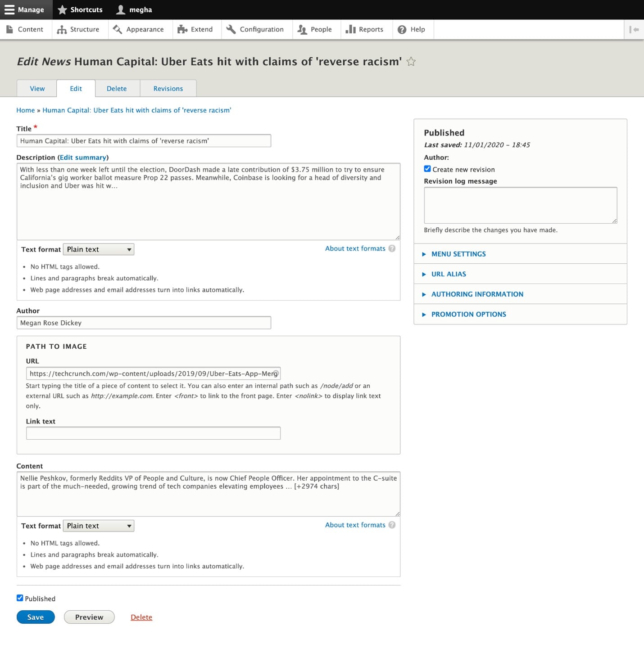Click the toolbar orientation toggle icon
The height and width of the screenshot is (671, 644).
634,29
